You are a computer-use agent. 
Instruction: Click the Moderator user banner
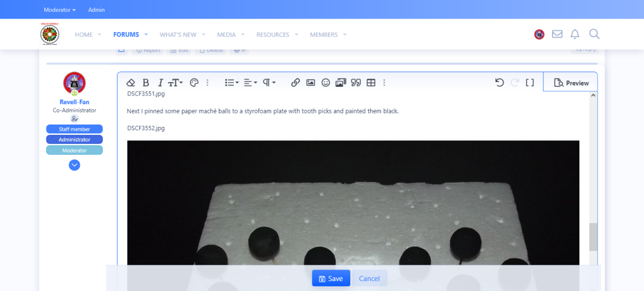pyautogui.click(x=74, y=150)
